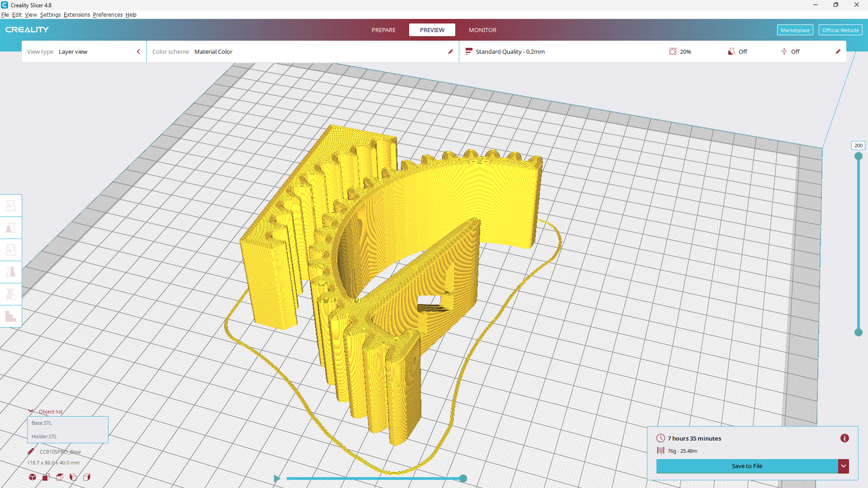Switch to the PREPARE tab

point(383,30)
